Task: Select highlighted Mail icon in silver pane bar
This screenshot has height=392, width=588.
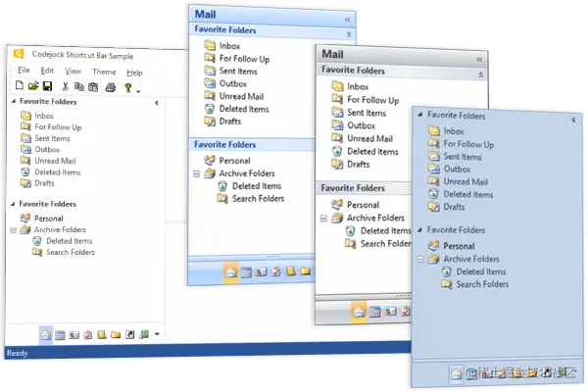Action: click(359, 312)
